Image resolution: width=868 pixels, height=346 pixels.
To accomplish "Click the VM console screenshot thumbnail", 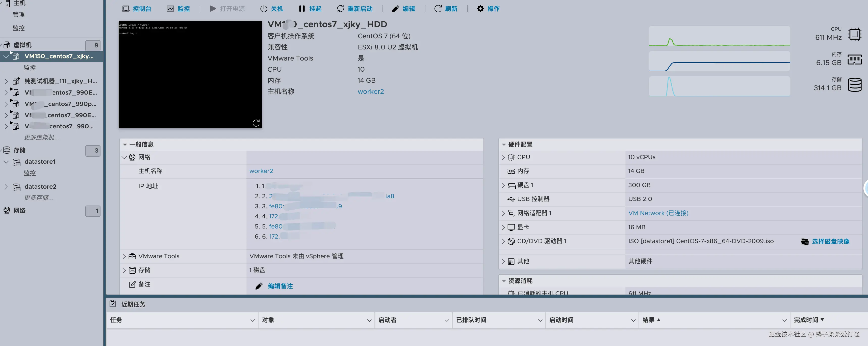I will point(190,74).
